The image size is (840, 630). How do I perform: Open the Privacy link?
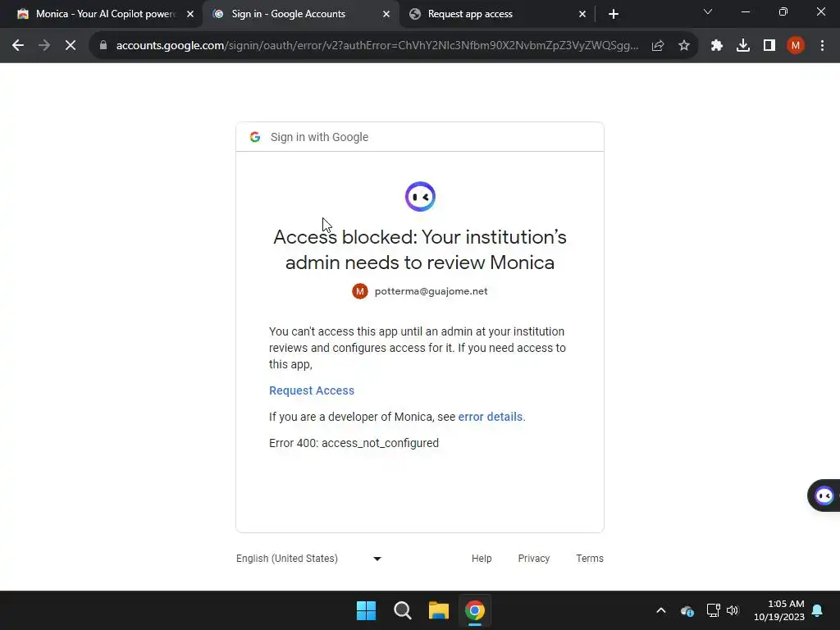pyautogui.click(x=533, y=558)
